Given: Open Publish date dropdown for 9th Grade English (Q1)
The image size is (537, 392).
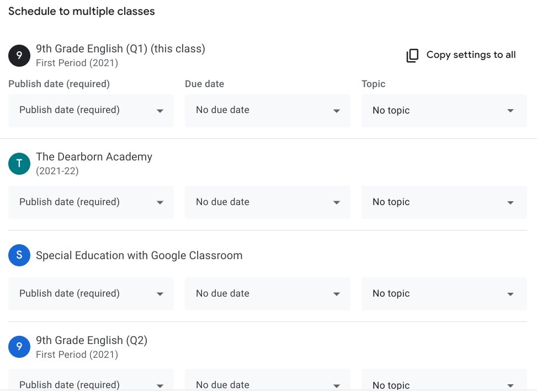Looking at the screenshot, I should tap(91, 110).
